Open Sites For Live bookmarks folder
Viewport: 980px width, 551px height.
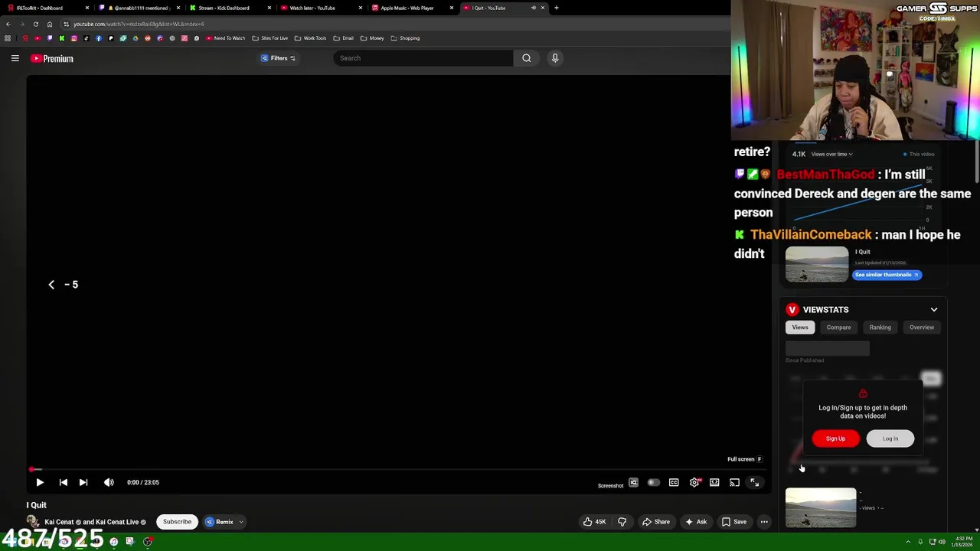270,38
